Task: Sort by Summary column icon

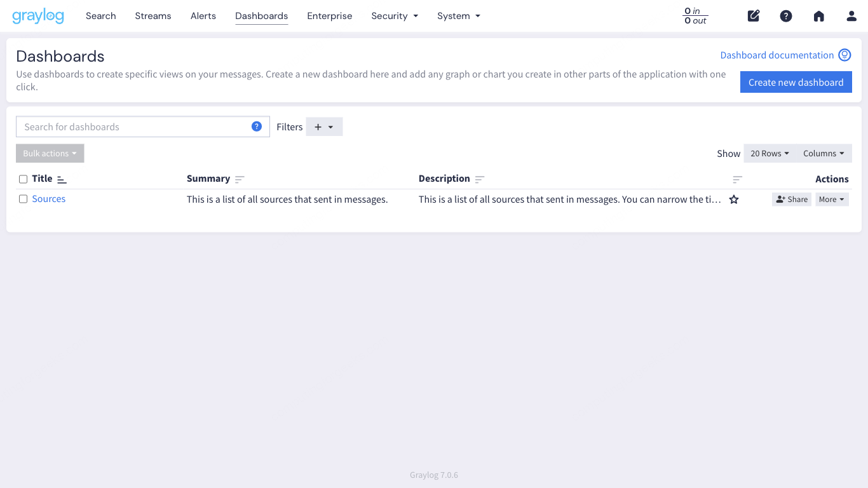Action: pos(240,179)
